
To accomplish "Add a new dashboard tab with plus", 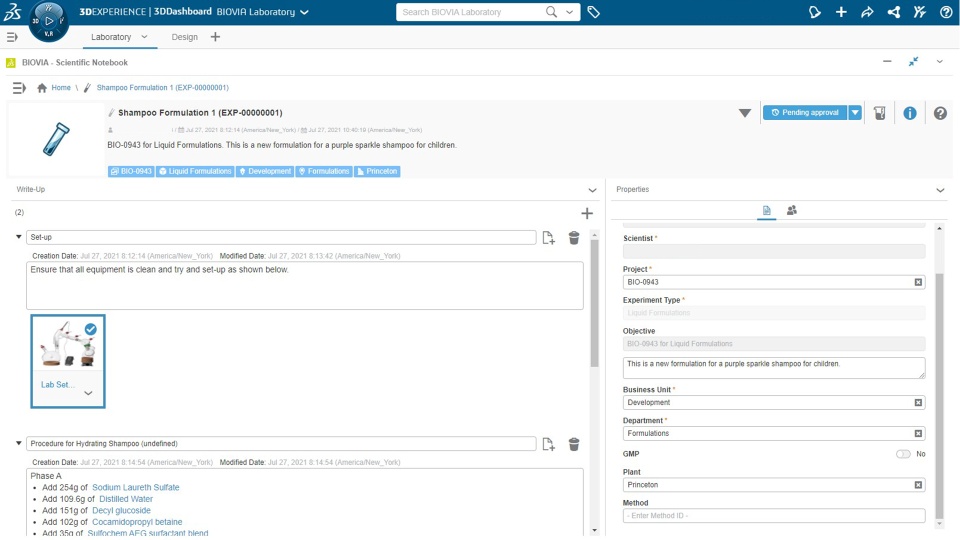I will tap(215, 37).
